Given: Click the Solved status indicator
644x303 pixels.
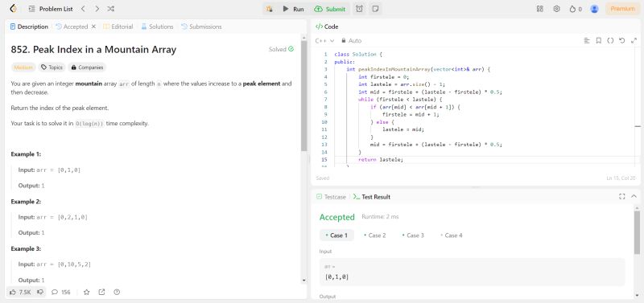Looking at the screenshot, I should [281, 49].
